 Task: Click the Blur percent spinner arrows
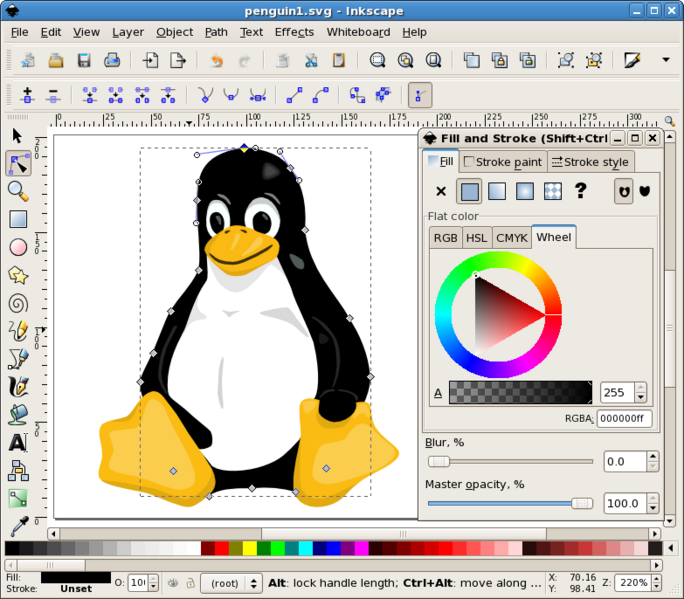[653, 461]
